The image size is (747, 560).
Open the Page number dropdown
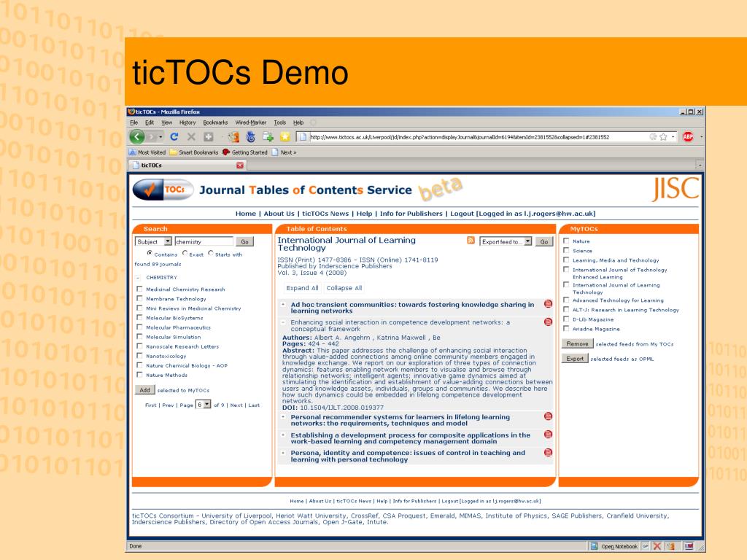(204, 404)
